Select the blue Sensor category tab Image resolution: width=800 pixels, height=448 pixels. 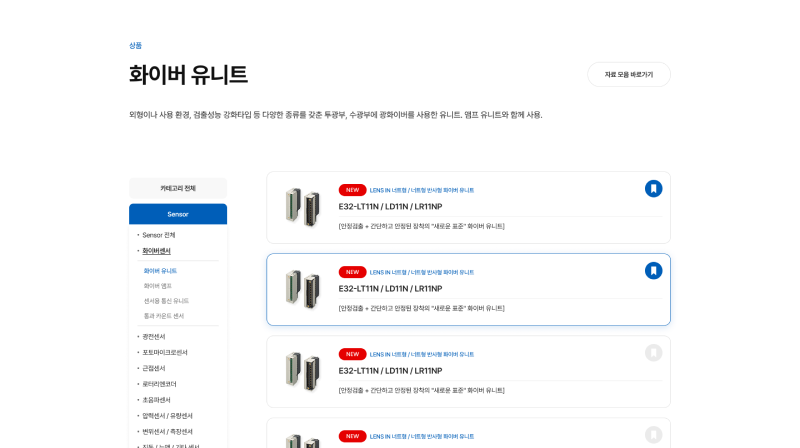(x=178, y=214)
